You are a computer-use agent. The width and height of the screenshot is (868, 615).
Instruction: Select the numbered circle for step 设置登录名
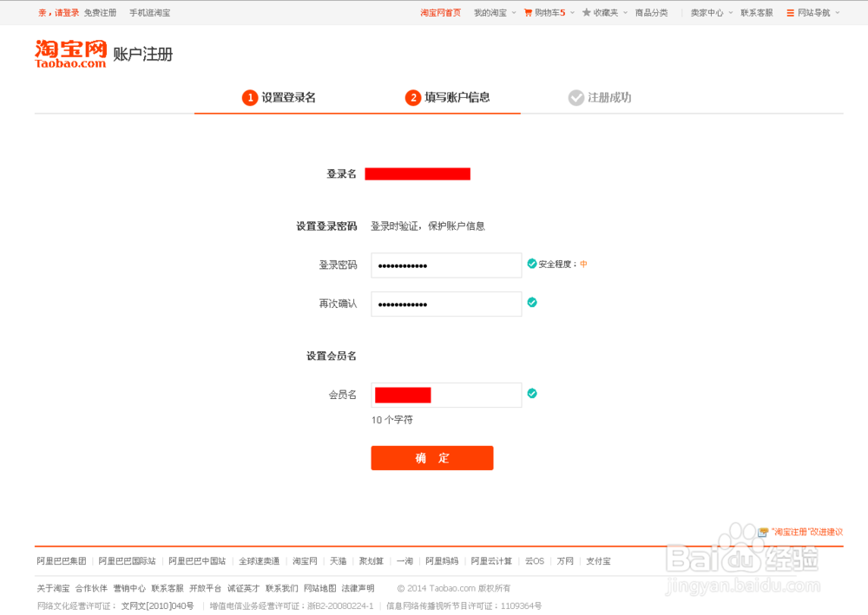[248, 98]
